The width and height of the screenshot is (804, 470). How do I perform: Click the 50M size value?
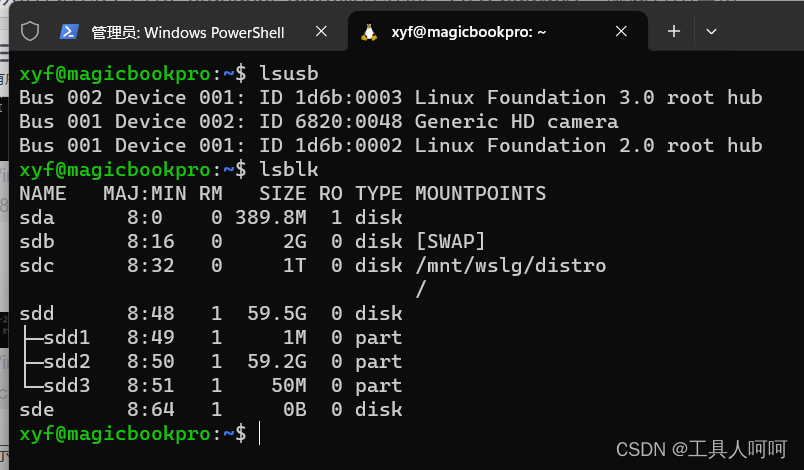[289, 385]
